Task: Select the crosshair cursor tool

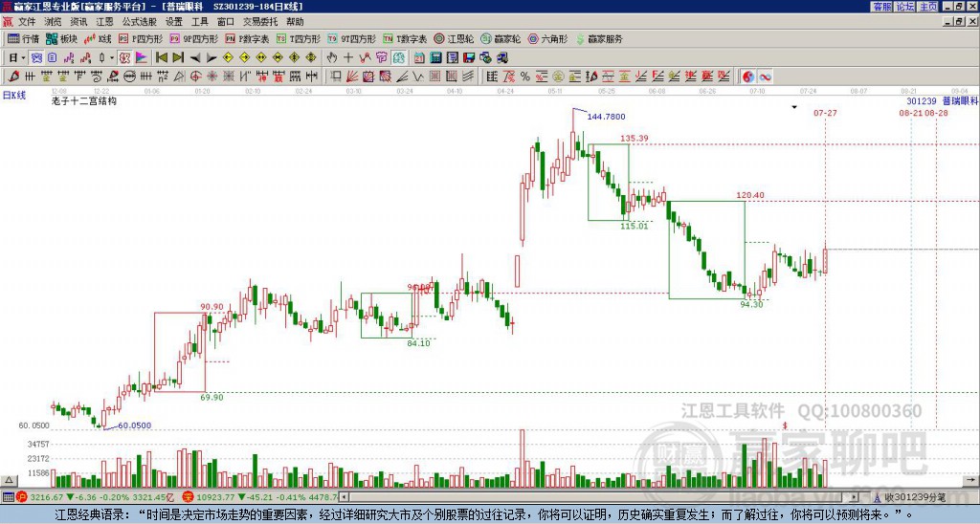Action: tap(348, 58)
